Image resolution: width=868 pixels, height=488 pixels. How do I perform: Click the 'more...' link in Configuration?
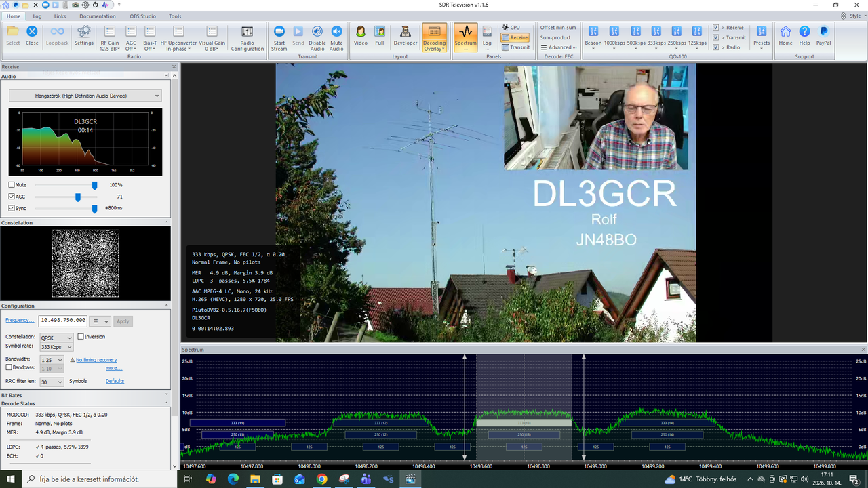[x=114, y=368]
